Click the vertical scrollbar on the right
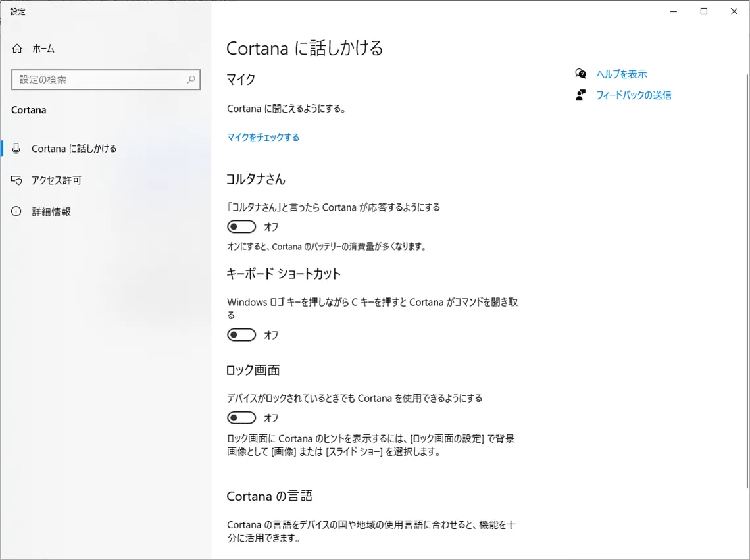This screenshot has width=750, height=560. [x=747, y=282]
